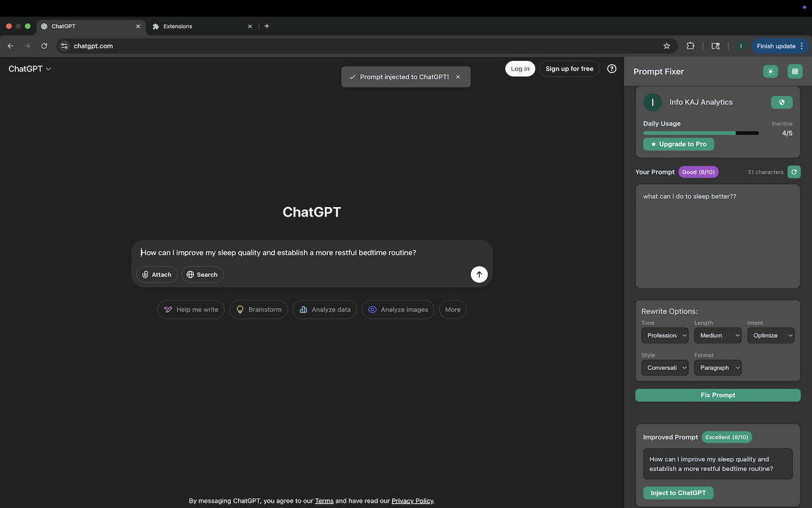812x508 pixels.
Task: Open the Tone dropdown set to Professional
Action: pos(664,335)
